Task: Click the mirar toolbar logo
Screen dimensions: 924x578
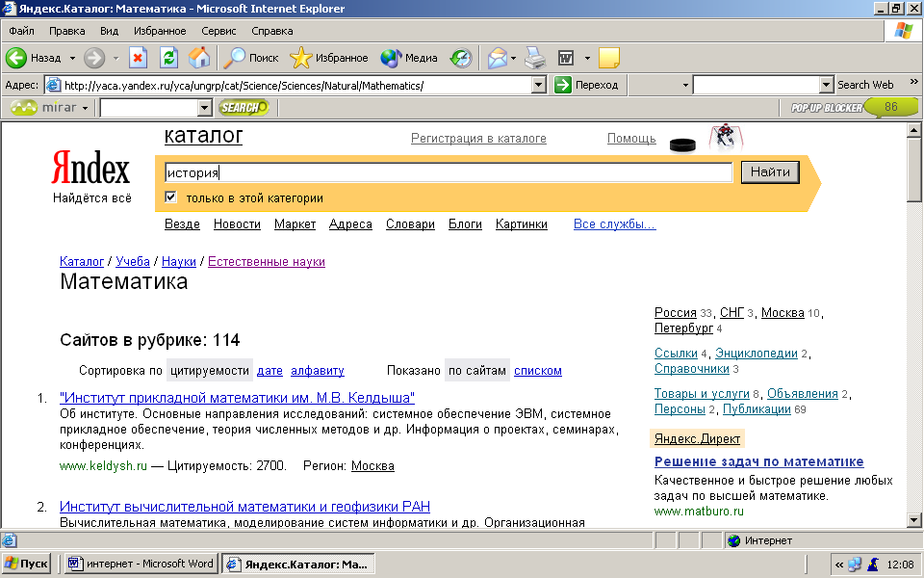Action: tap(43, 107)
